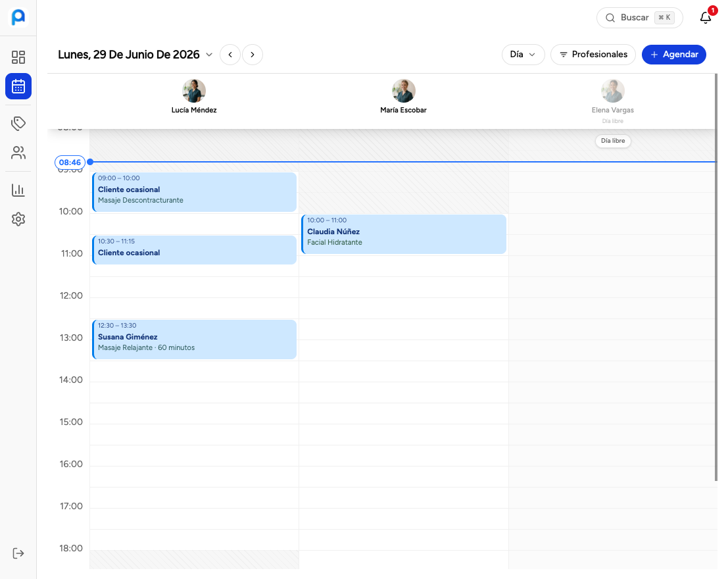This screenshot has height=579, width=728.
Task: Open the notifications bell icon
Action: click(705, 18)
